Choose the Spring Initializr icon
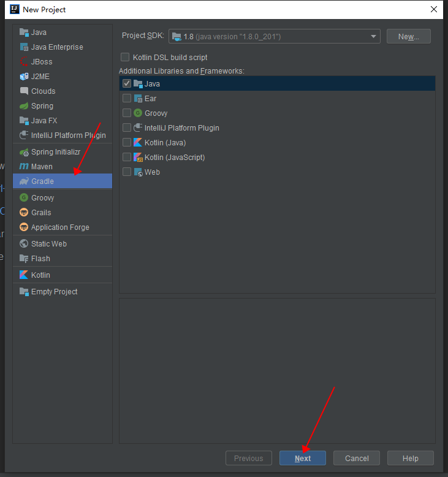This screenshot has width=448, height=477. pyautogui.click(x=24, y=152)
